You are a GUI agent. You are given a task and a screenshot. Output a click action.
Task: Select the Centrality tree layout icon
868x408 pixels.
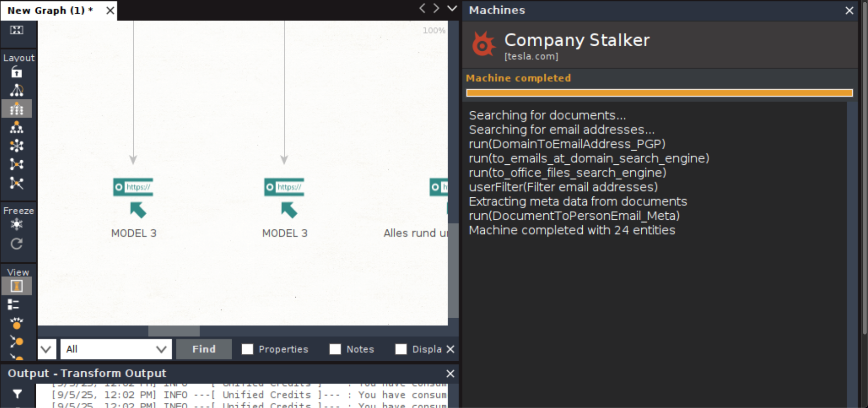pyautogui.click(x=17, y=128)
